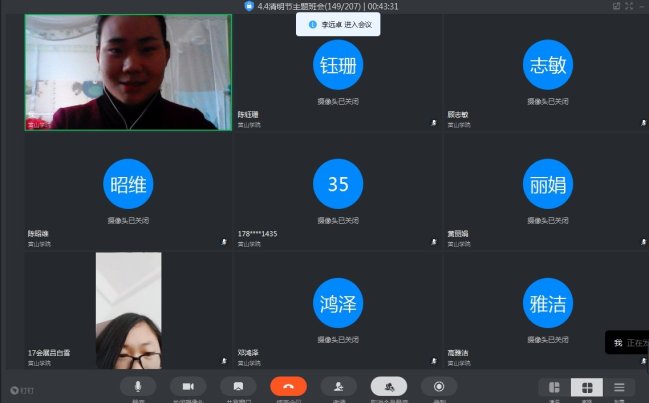The height and width of the screenshot is (403, 649).
Task: Mute the microphone in the bottom toolbar
Action: 138,386
